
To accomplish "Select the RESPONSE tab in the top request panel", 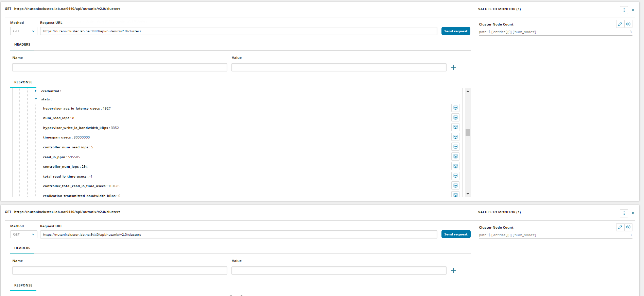I will pos(23,82).
